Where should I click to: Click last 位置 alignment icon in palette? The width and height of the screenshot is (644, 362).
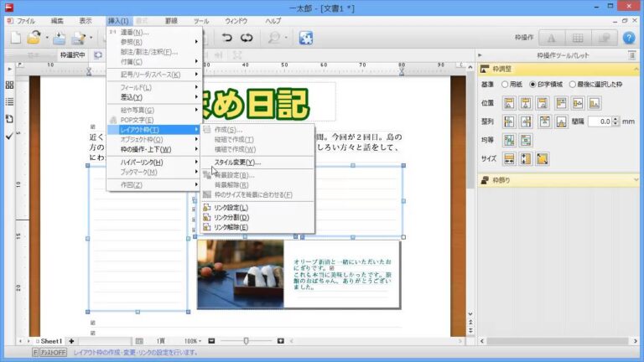coord(595,103)
